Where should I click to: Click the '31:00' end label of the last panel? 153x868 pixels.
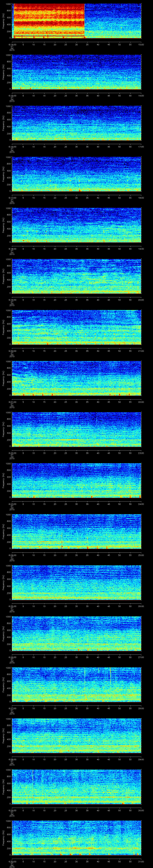141,861
